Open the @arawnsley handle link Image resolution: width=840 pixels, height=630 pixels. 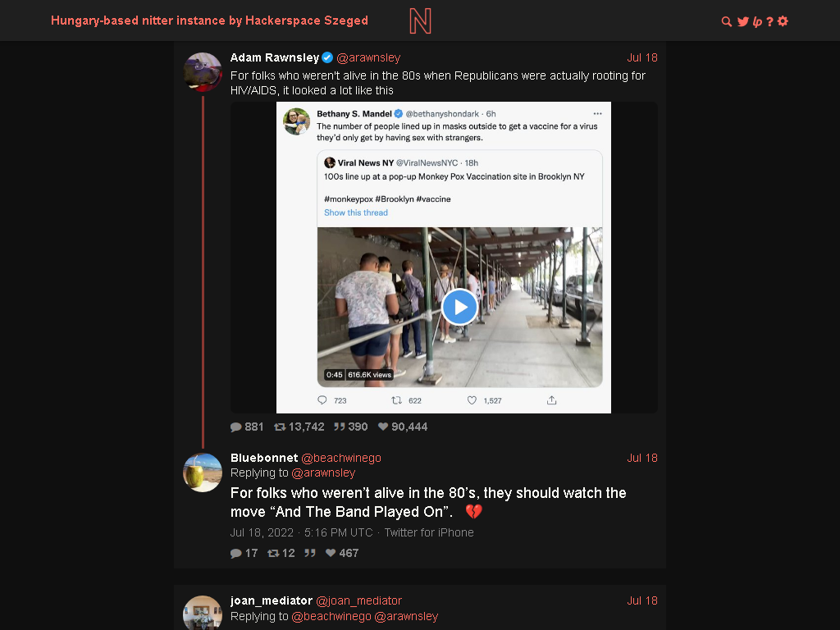[x=368, y=58]
